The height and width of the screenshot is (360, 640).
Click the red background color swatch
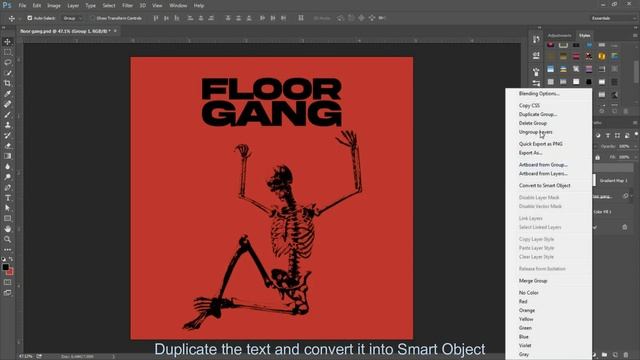coord(10,272)
